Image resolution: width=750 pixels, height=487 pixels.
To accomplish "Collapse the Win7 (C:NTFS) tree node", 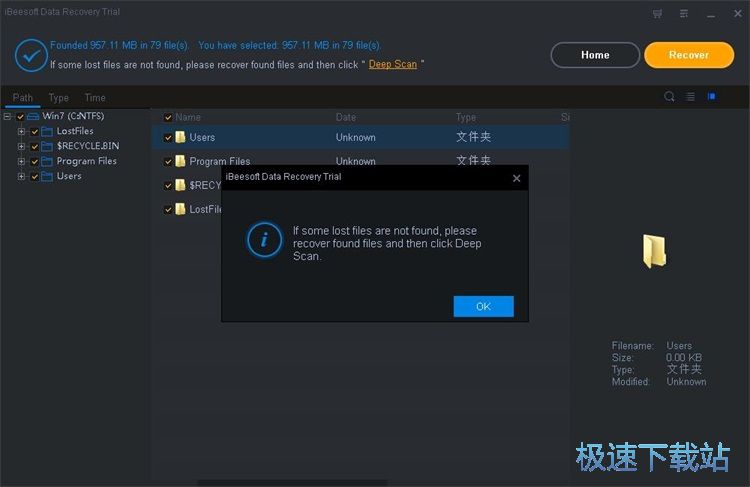I will click(7, 116).
